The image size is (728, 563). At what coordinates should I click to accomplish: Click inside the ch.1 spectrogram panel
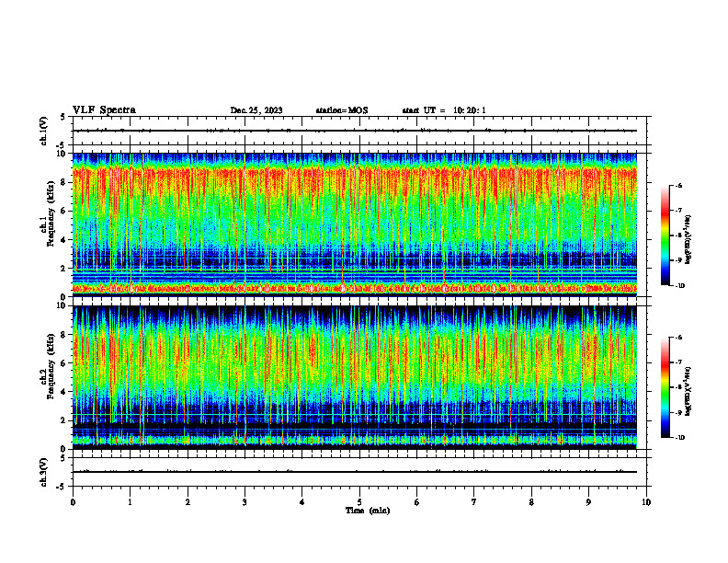pos(355,224)
